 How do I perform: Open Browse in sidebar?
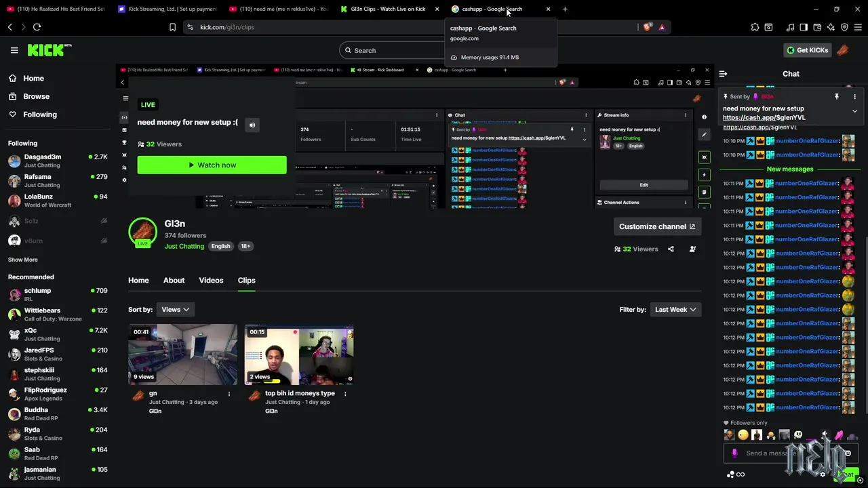pyautogui.click(x=36, y=96)
